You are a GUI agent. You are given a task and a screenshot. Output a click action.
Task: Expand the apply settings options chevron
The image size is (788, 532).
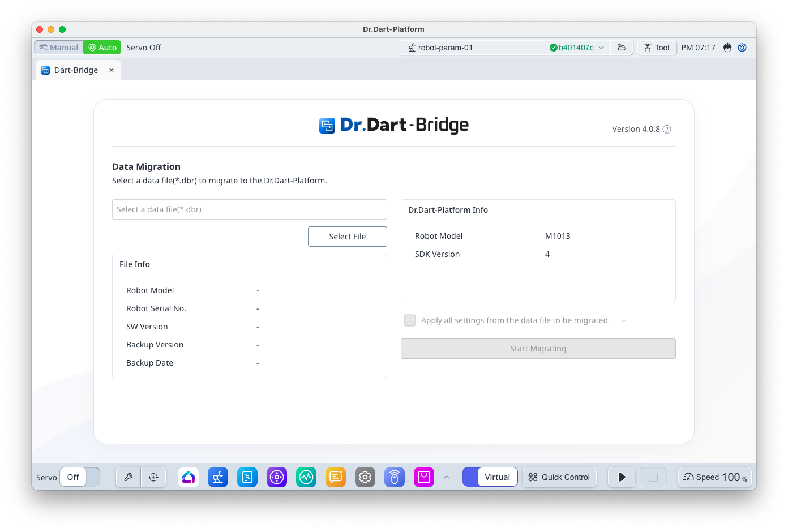(x=624, y=321)
